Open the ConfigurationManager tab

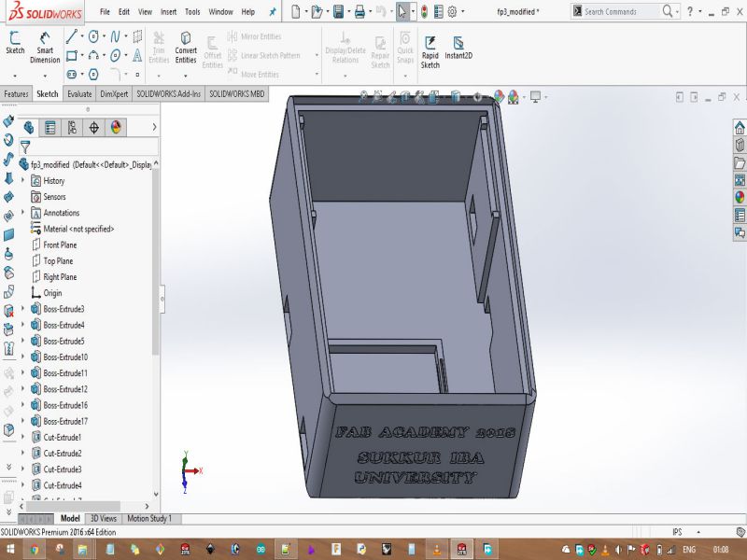click(x=72, y=127)
